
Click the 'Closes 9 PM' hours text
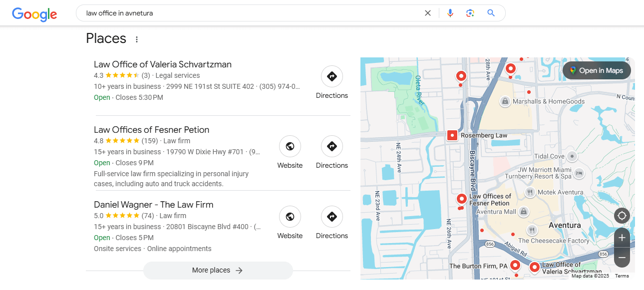[x=135, y=163]
